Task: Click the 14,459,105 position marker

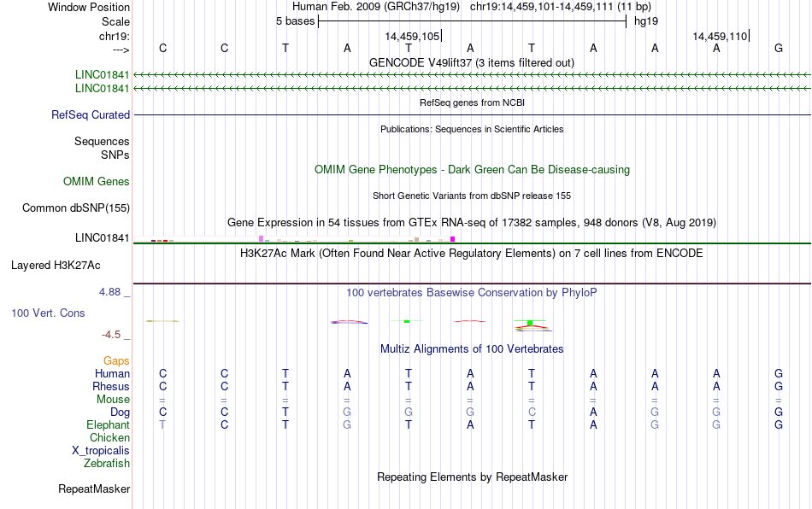Action: (x=412, y=36)
